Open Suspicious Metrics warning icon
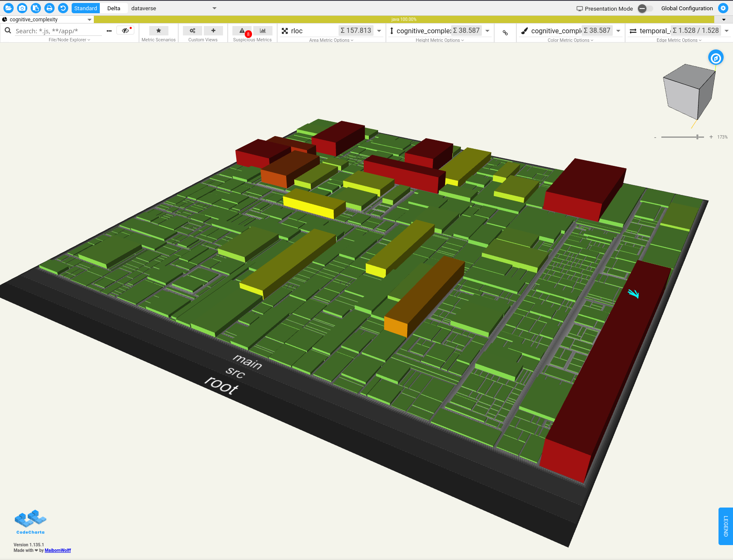The image size is (733, 560). (x=242, y=31)
